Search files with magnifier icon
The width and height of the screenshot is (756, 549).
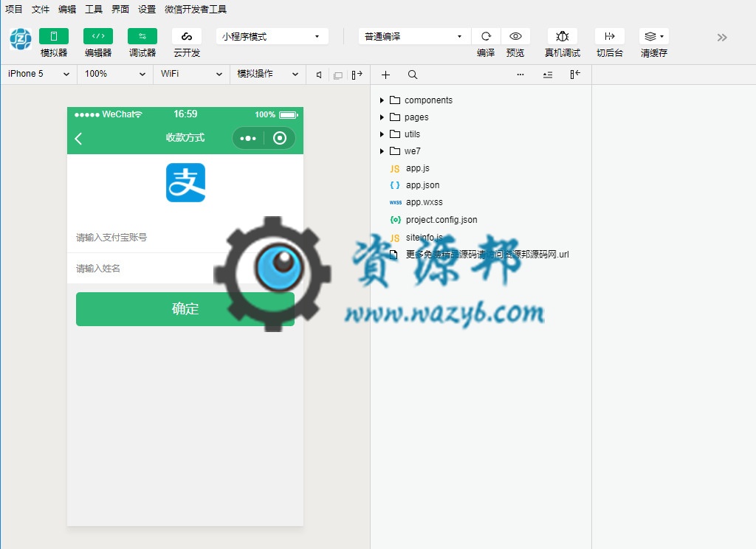click(413, 75)
